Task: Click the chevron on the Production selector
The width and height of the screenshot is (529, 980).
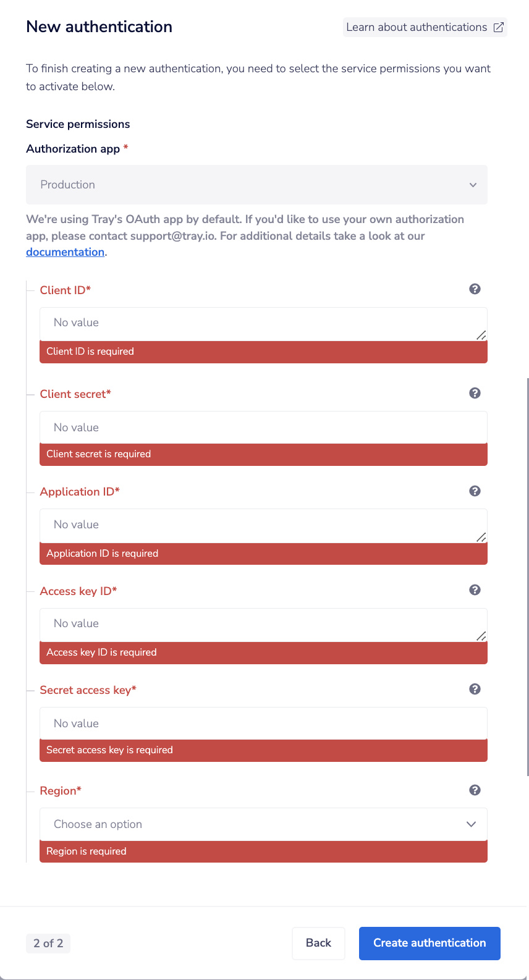Action: (x=473, y=185)
